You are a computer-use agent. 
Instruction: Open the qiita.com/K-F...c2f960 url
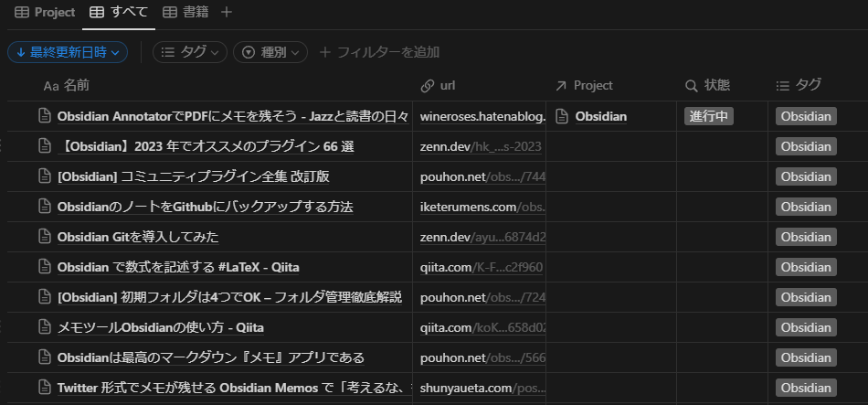[x=481, y=267]
